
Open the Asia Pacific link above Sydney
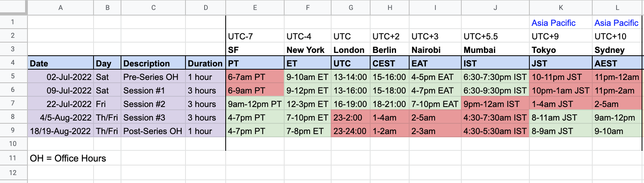[616, 23]
